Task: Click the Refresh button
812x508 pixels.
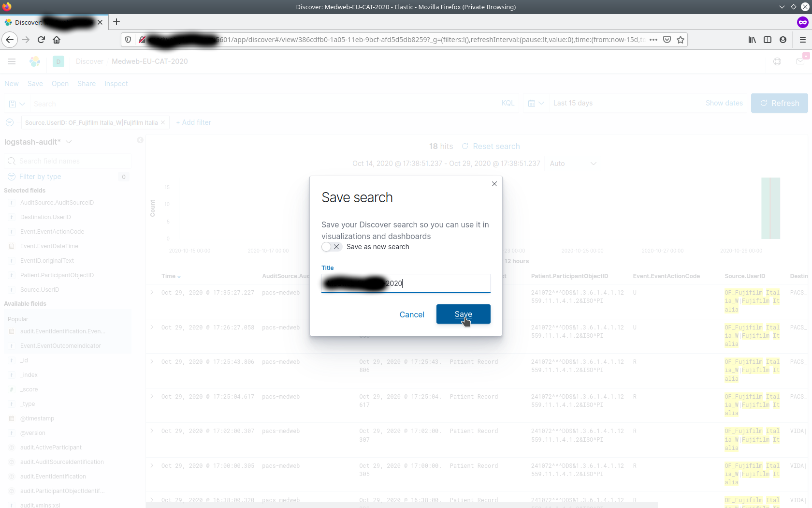Action: pyautogui.click(x=779, y=103)
